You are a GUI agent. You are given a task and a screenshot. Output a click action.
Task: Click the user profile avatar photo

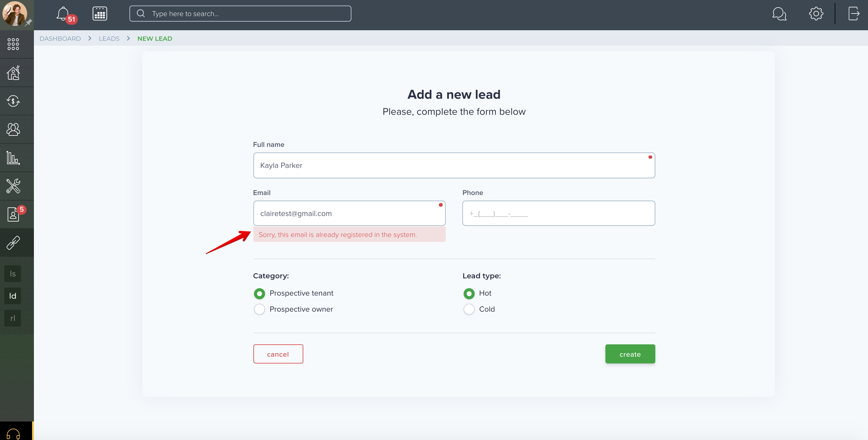tap(14, 14)
